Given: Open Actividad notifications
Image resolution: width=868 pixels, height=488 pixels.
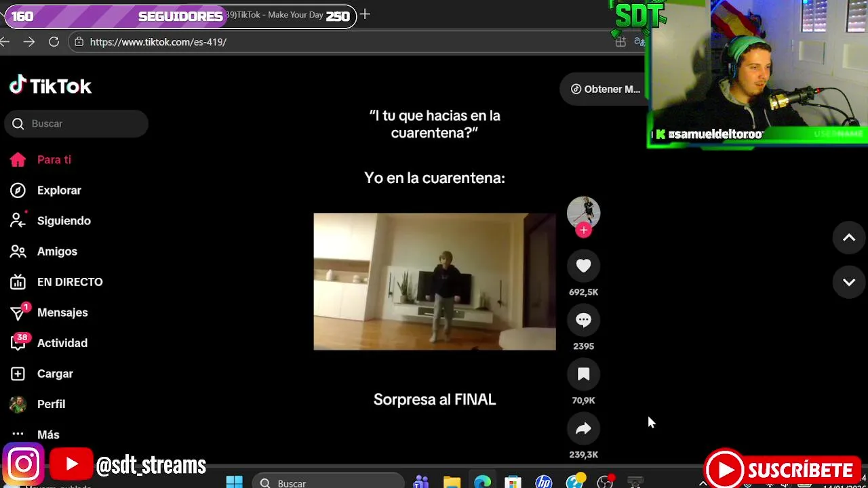Looking at the screenshot, I should pos(49,343).
